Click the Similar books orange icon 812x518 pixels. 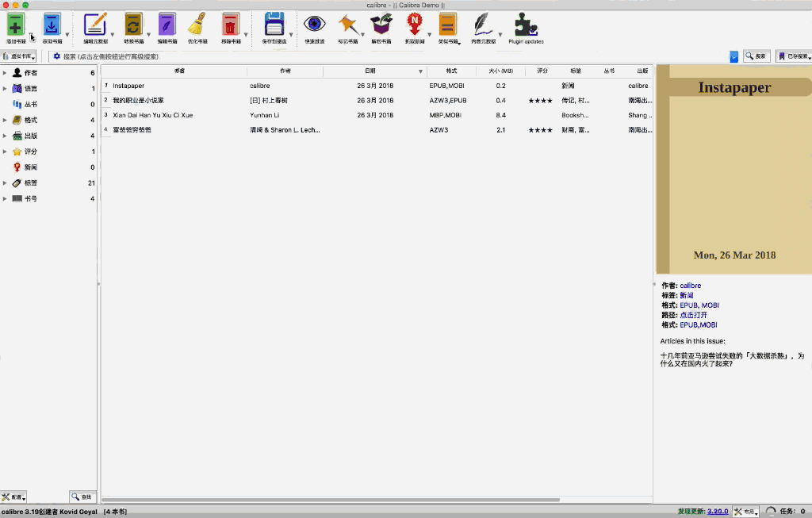(x=447, y=25)
